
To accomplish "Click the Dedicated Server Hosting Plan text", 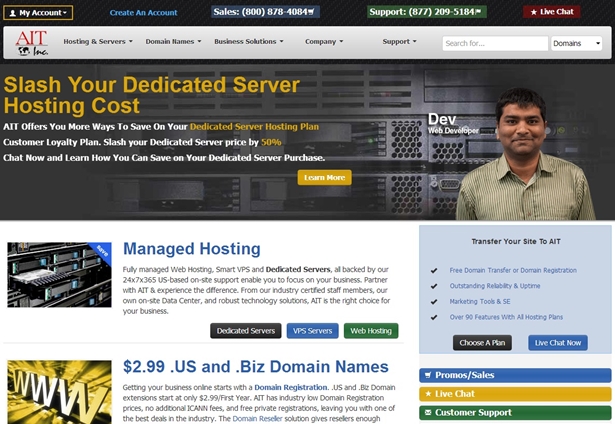I will 254,127.
